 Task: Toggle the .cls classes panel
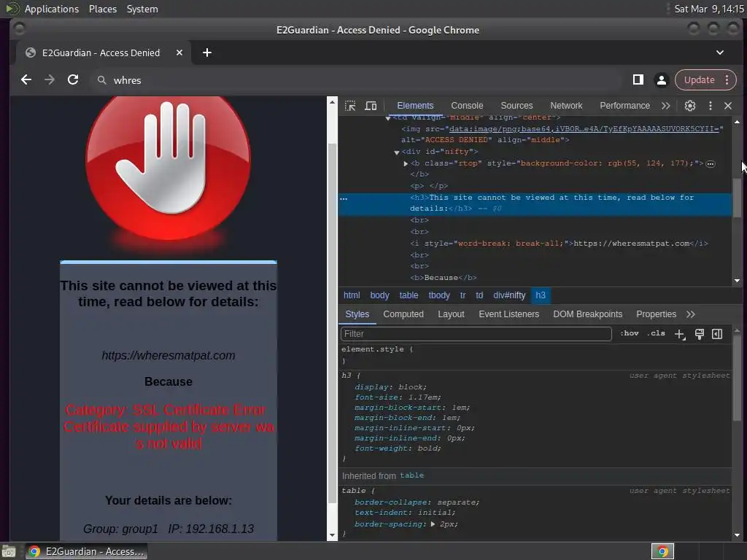tap(657, 333)
